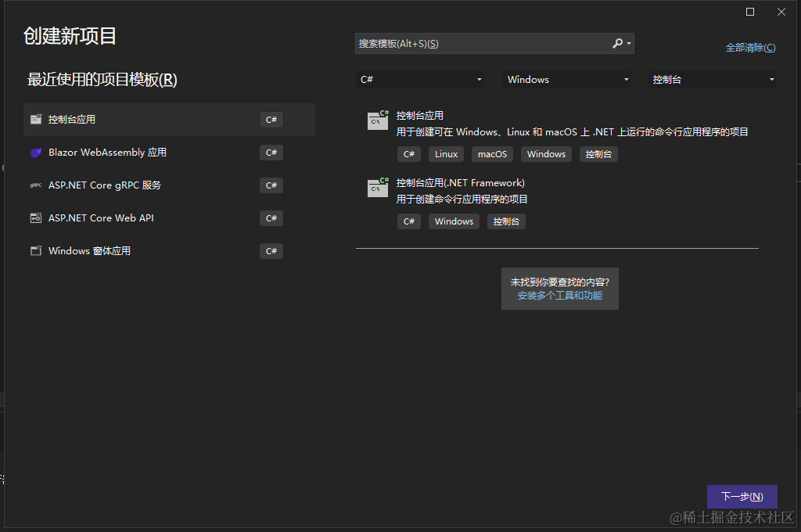Viewport: 801px width, 532px height.
Task: Select the Blazor WebAssembly 应用 template row
Action: pyautogui.click(x=169, y=153)
